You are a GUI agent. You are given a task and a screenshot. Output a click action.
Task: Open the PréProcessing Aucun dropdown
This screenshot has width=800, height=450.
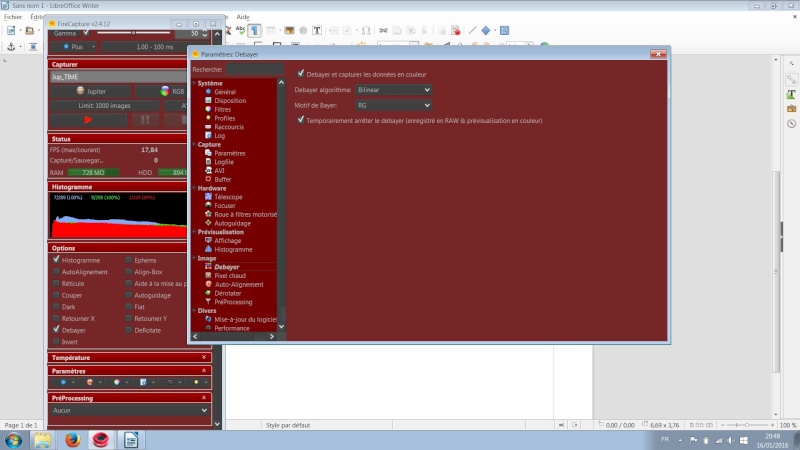click(x=130, y=410)
